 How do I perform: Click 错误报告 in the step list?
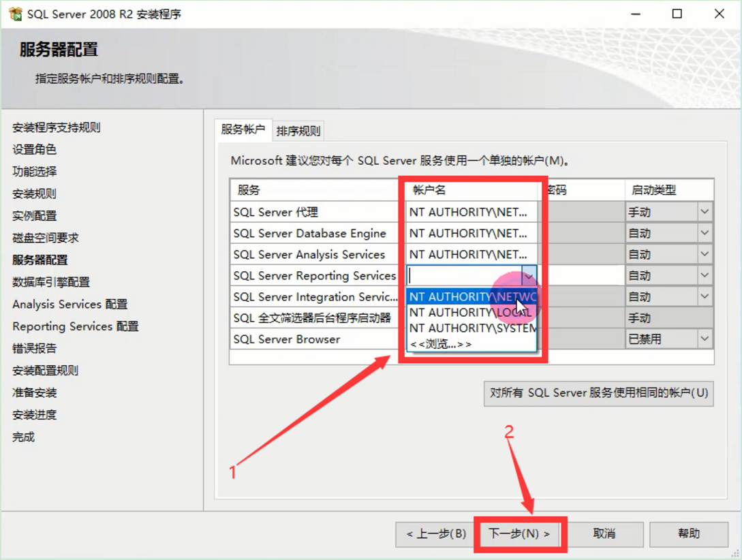[35, 349]
